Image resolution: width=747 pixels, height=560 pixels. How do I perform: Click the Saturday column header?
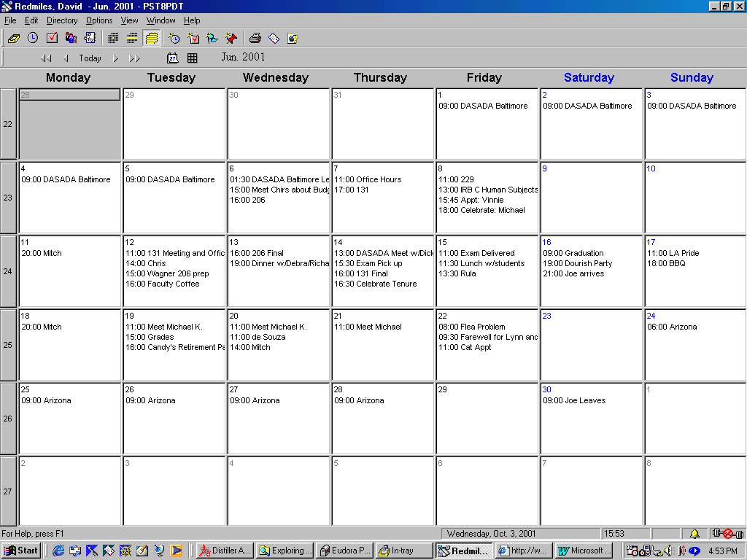click(x=589, y=77)
